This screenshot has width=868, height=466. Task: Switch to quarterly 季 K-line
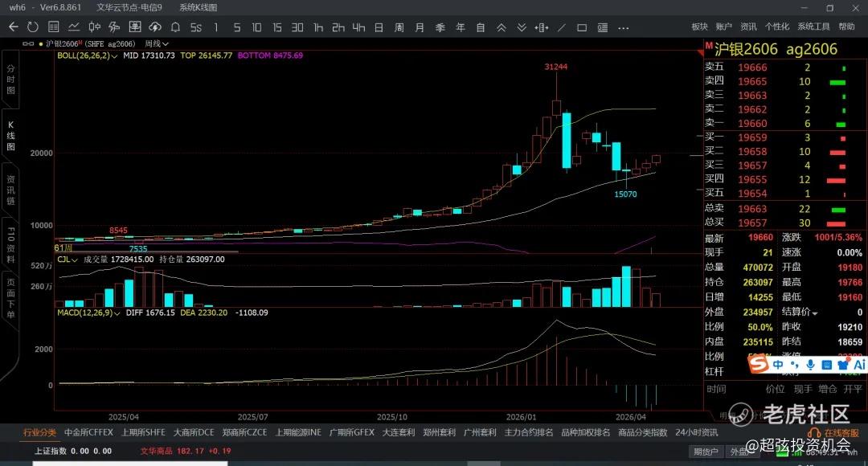tap(440, 27)
